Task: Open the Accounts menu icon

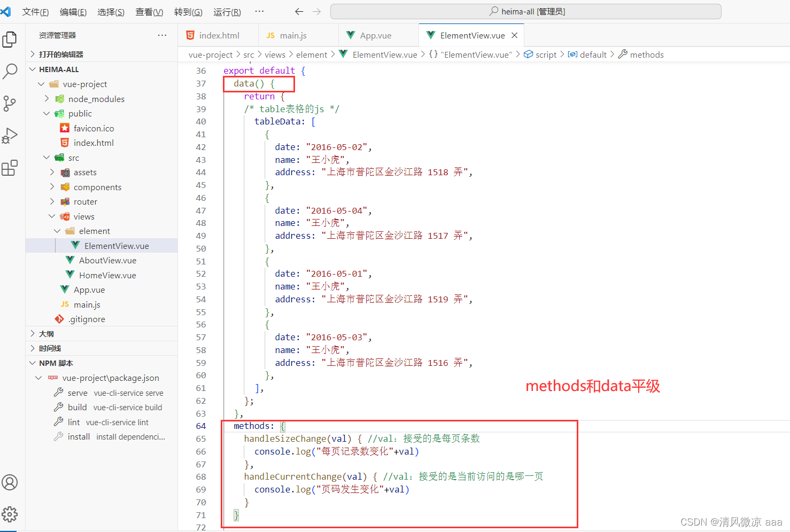Action: 10,482
